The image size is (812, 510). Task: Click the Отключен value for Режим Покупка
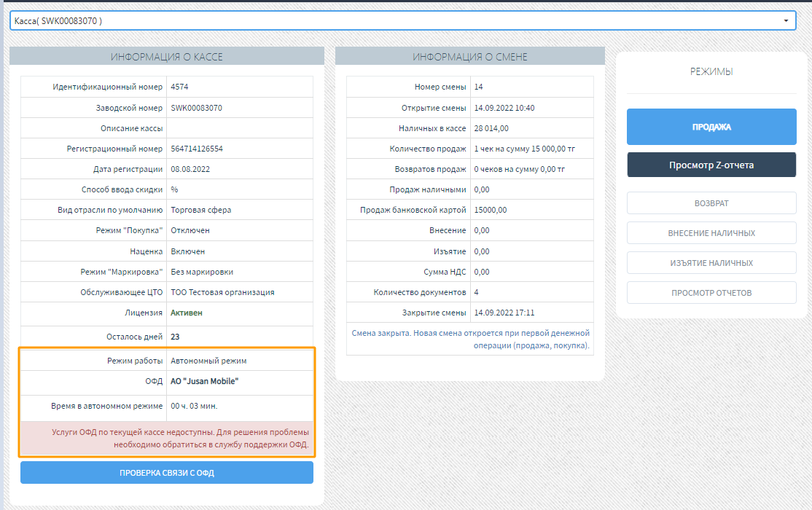point(190,230)
